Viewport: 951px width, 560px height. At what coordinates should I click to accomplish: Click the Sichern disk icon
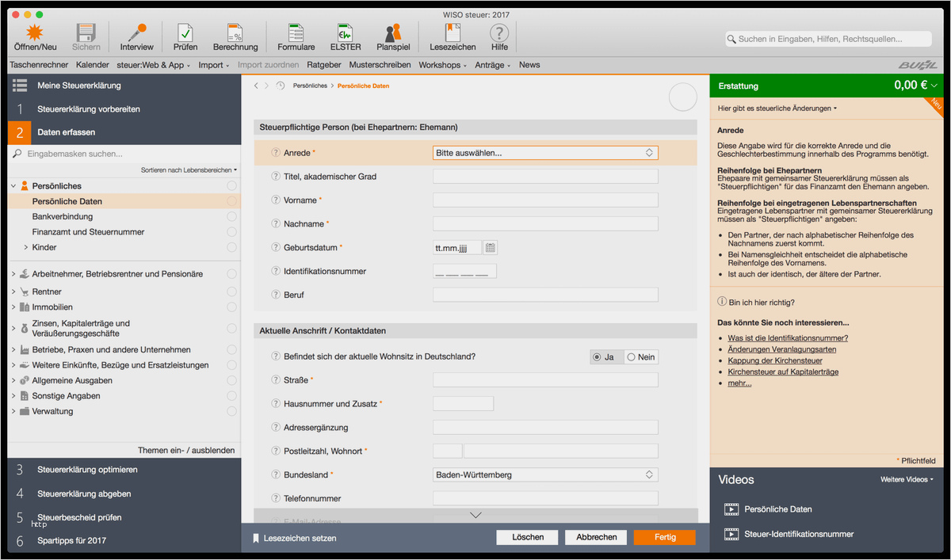pyautogui.click(x=86, y=32)
